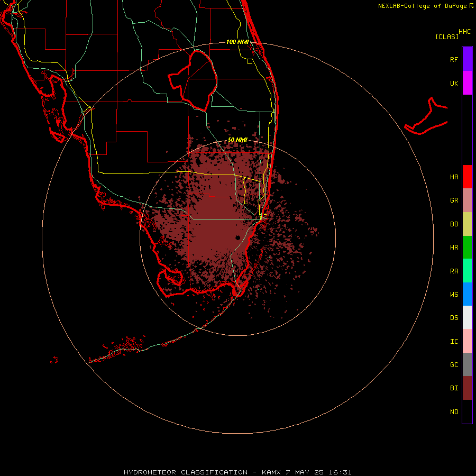Click the 'GR' legend label
Viewport: 476px width, 476px height.
coord(454,200)
